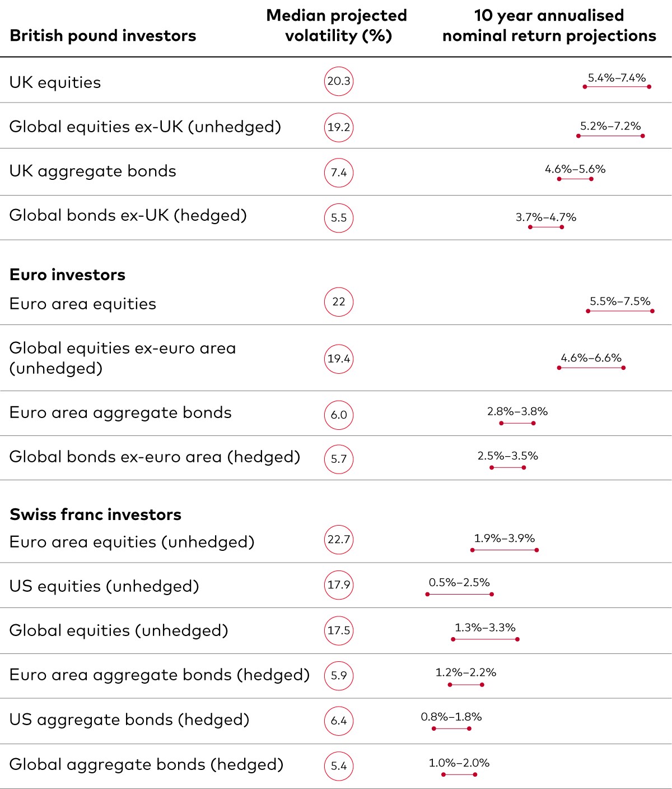Screen dimensions: 672x789
Task: Select the 19.4 volatility circle
Action: 338,359
